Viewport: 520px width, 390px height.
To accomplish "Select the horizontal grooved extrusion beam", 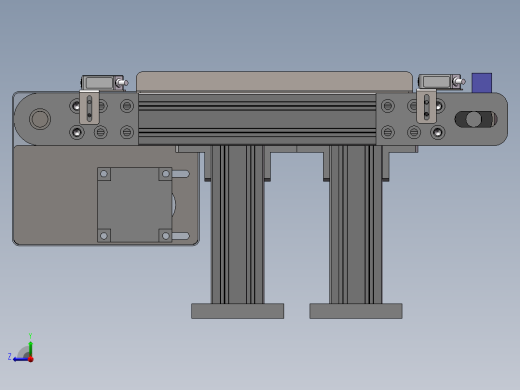I will point(257,119).
